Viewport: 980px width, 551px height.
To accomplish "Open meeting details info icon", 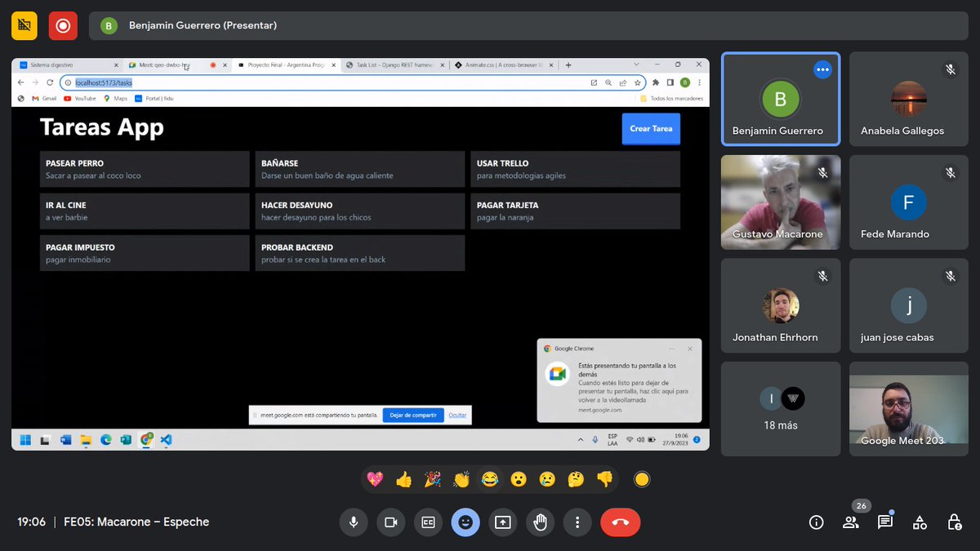I will tap(816, 522).
